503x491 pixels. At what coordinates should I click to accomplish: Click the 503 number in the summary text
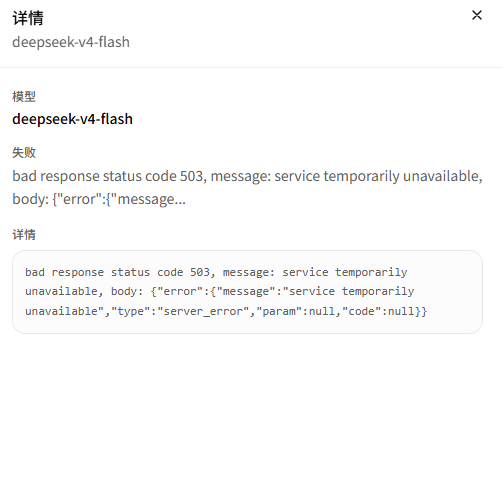point(191,176)
